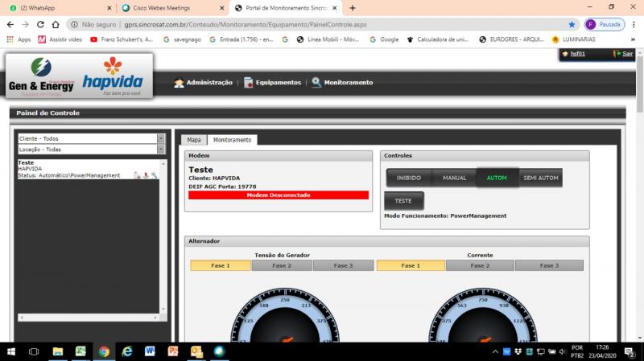The height and width of the screenshot is (361, 644).
Task: Click the first document icon on Teste row
Action: [x=137, y=174]
